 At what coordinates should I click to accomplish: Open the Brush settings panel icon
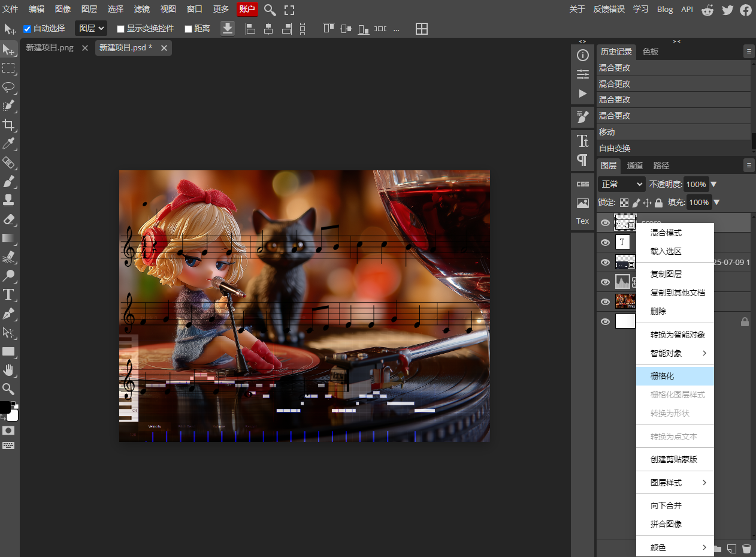coord(583,117)
